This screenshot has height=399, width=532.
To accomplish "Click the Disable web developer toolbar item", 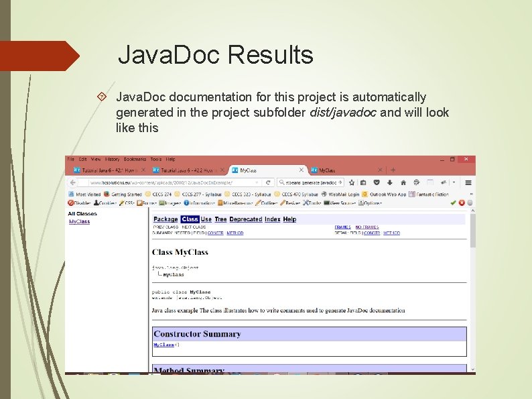I will click(79, 203).
